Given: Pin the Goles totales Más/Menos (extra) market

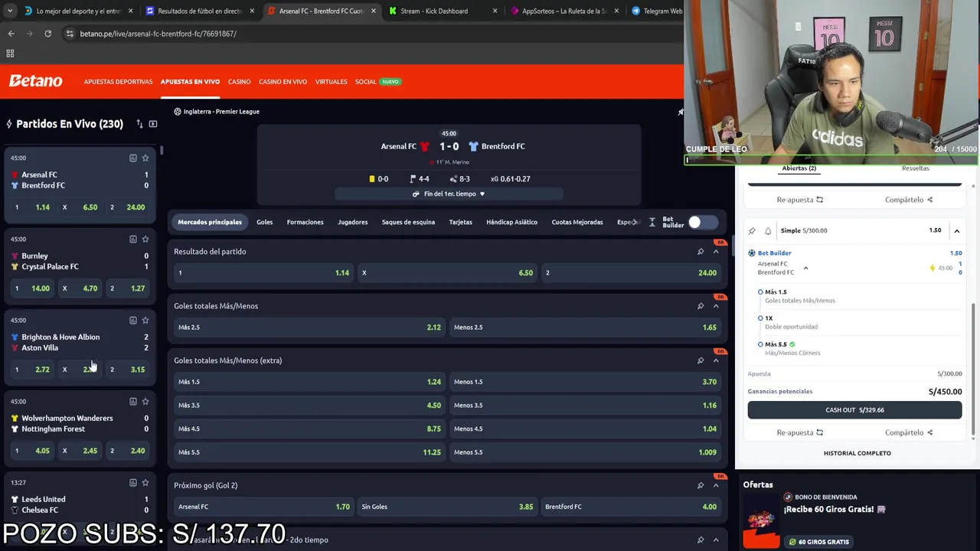Looking at the screenshot, I should 701,360.
